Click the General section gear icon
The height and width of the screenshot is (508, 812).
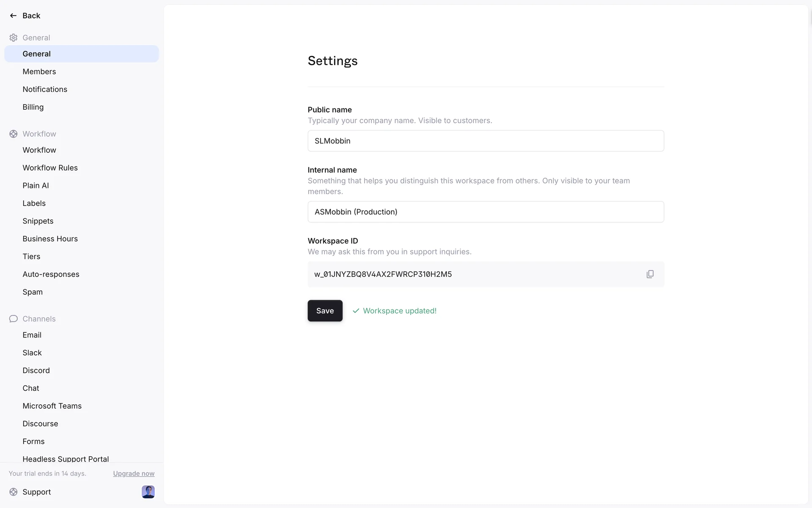[x=13, y=38]
